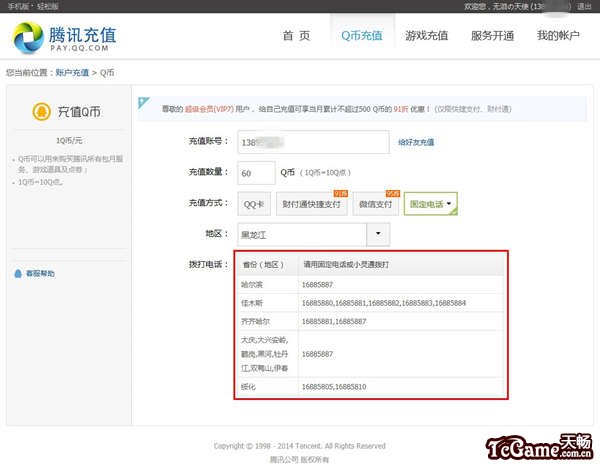
Task: Focus the 充值数量 field showing 60
Action: coord(256,173)
